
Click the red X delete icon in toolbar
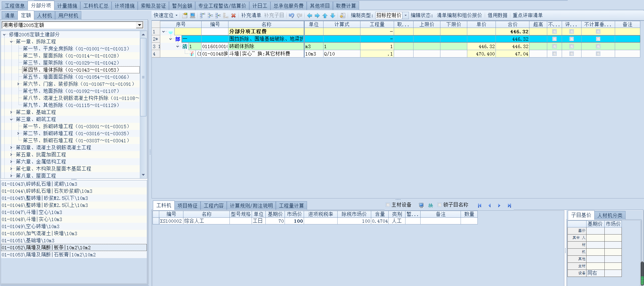click(233, 15)
